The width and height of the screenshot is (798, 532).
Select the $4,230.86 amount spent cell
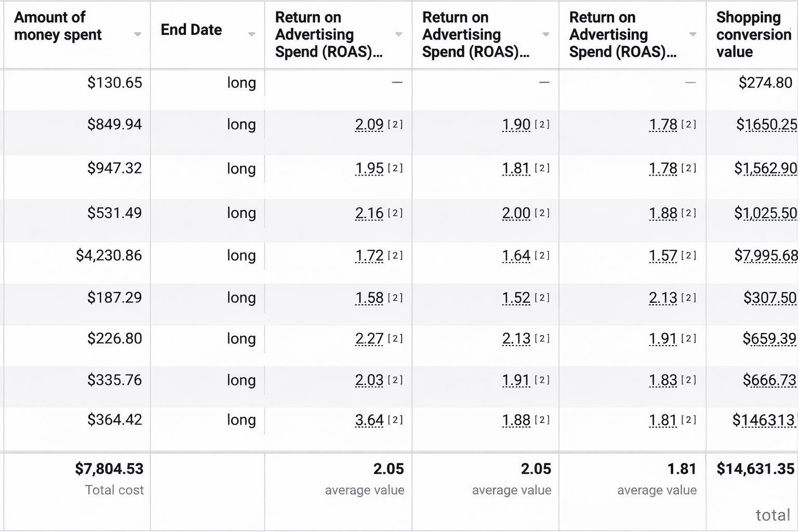(109, 256)
